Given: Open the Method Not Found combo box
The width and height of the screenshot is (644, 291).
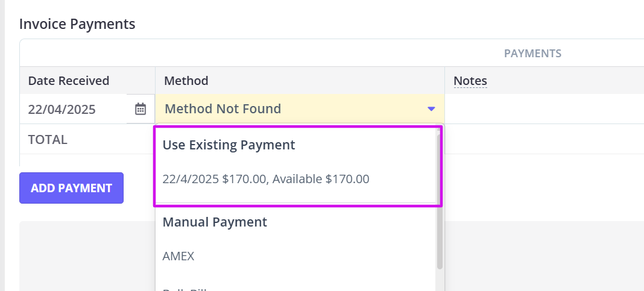Looking at the screenshot, I should pyautogui.click(x=300, y=109).
